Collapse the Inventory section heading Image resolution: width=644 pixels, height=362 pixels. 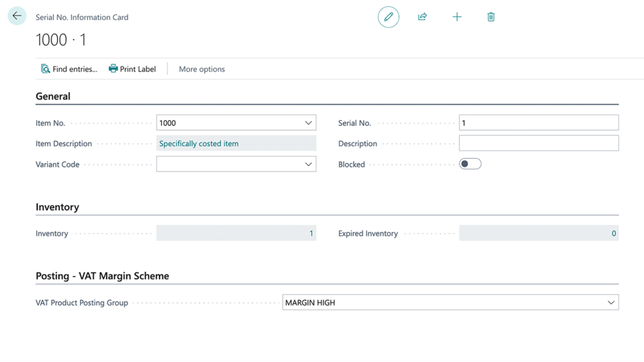[x=57, y=207]
